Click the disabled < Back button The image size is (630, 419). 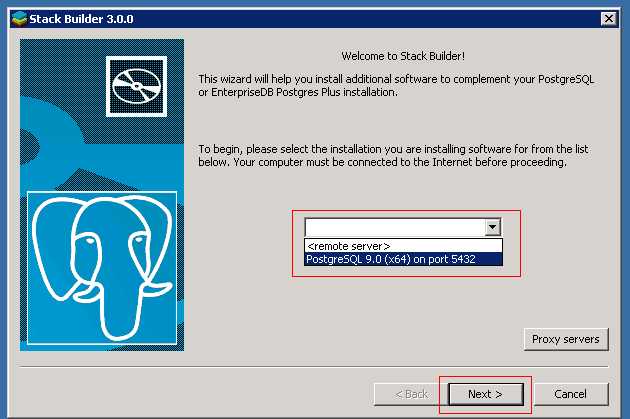click(x=411, y=394)
